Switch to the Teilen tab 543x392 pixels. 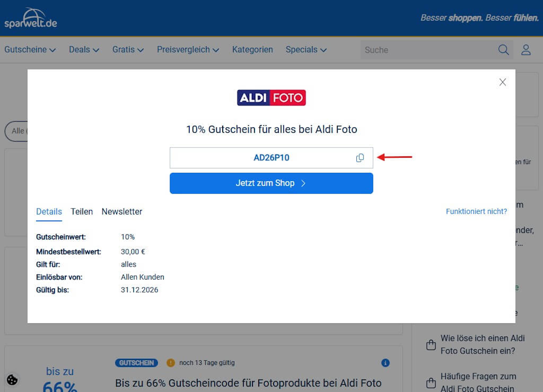point(81,211)
